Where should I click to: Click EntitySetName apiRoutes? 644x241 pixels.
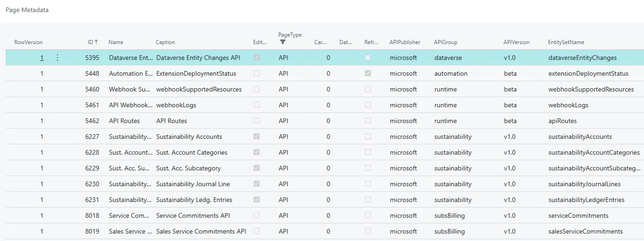click(563, 121)
